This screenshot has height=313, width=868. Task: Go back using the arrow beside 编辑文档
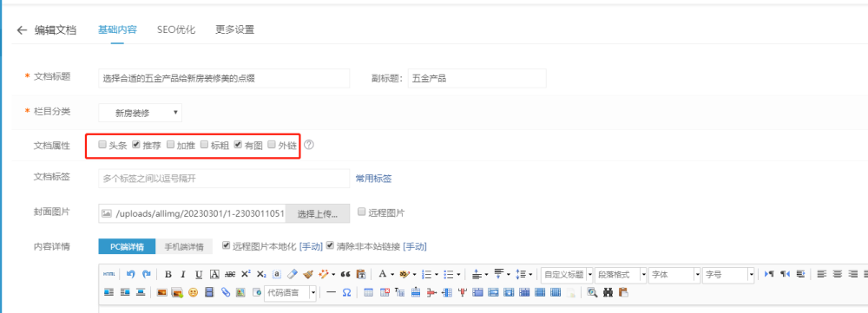[22, 30]
